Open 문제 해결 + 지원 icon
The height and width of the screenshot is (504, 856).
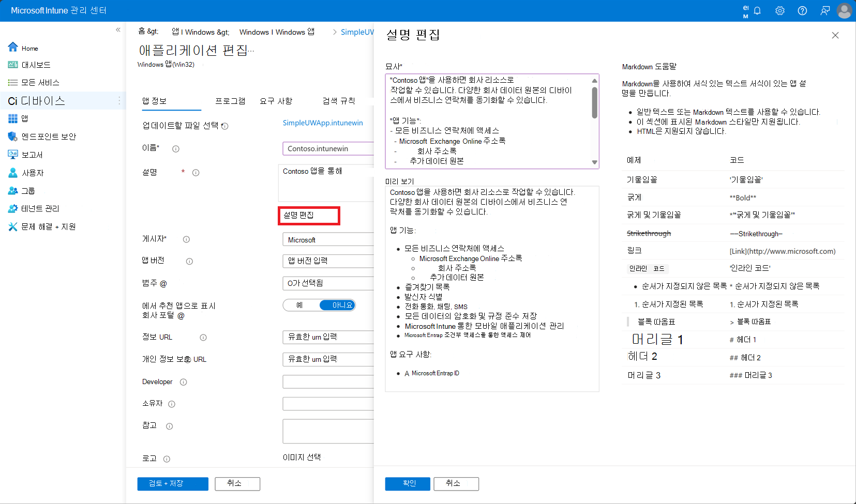point(13,226)
